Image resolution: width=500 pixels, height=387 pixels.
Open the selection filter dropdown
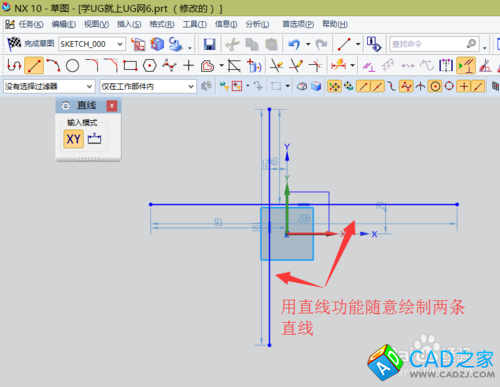49,87
